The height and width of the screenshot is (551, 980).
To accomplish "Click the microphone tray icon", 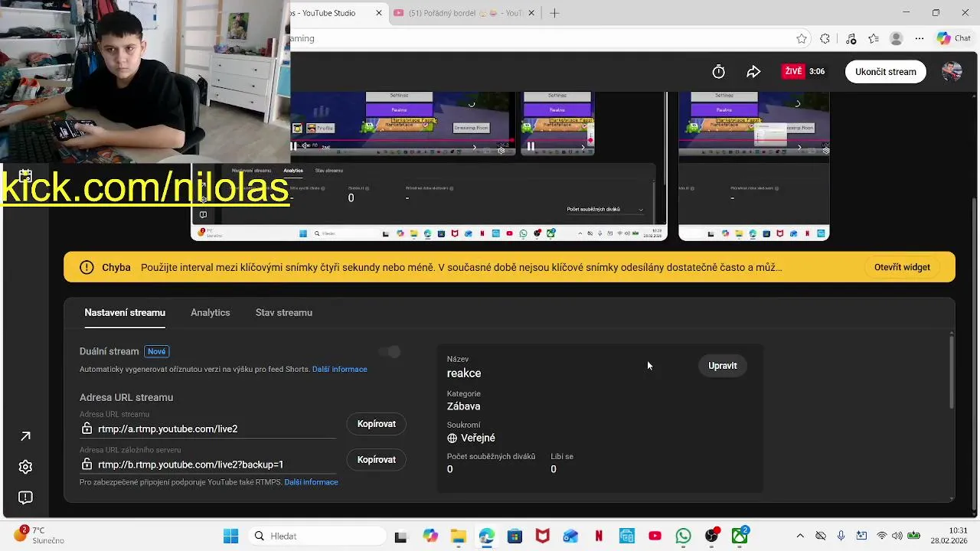I will 841,536.
